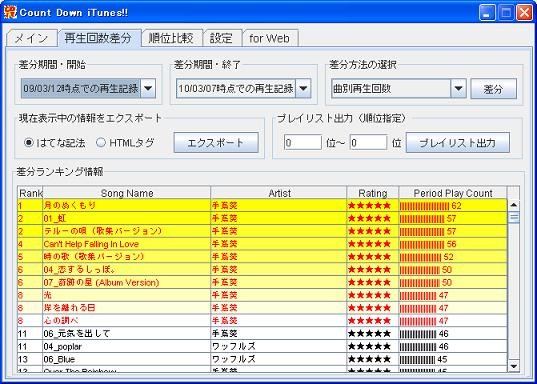Click the scrollbar up arrow

(x=513, y=205)
